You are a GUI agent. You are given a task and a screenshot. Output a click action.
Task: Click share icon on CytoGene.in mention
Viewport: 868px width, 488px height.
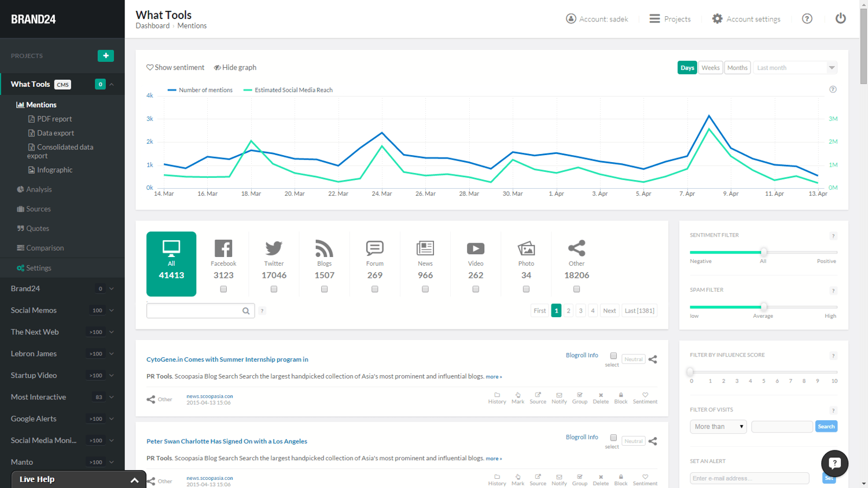tap(653, 359)
